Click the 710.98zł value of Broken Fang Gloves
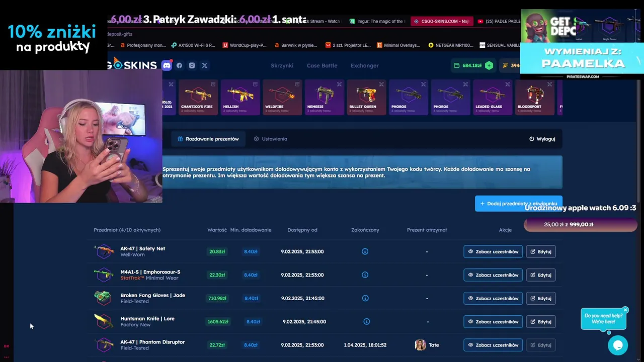Viewport: 644px width, 362px height. 217,298
